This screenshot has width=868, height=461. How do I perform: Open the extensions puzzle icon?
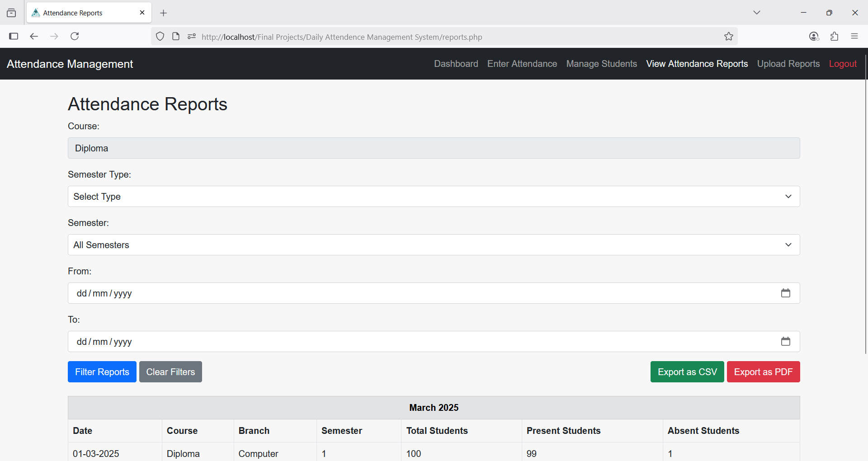point(834,36)
